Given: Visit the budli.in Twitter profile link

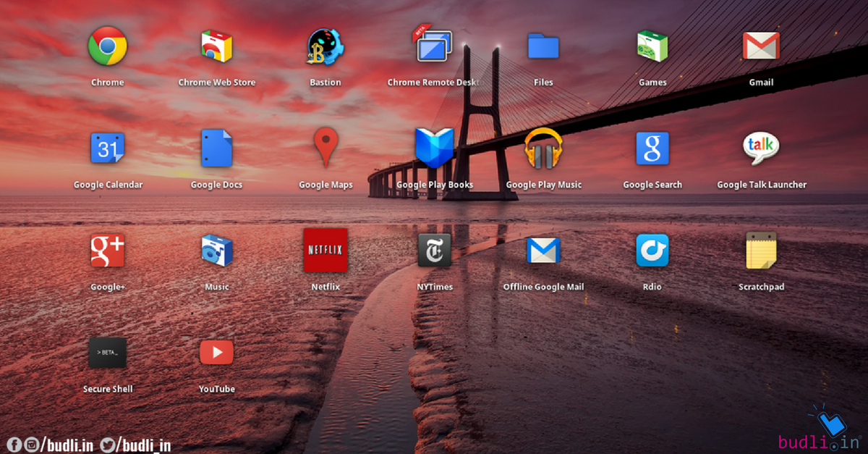Looking at the screenshot, I should click(107, 446).
